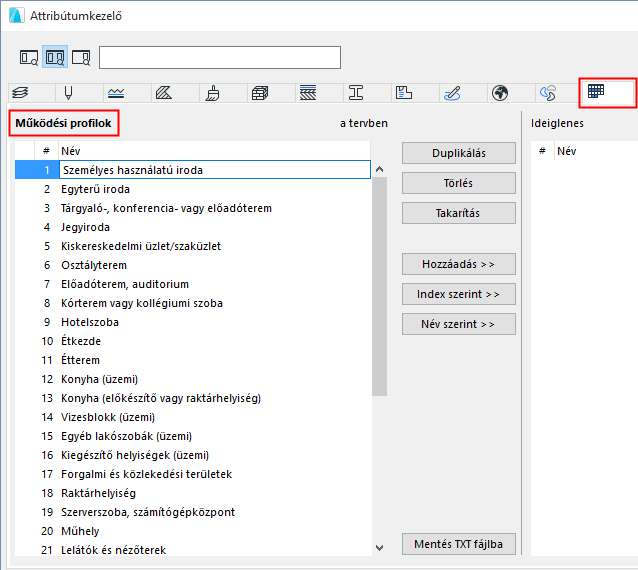Select row 'Tárgyaló-, konferencia- vagy előadóterem'

click(193, 208)
